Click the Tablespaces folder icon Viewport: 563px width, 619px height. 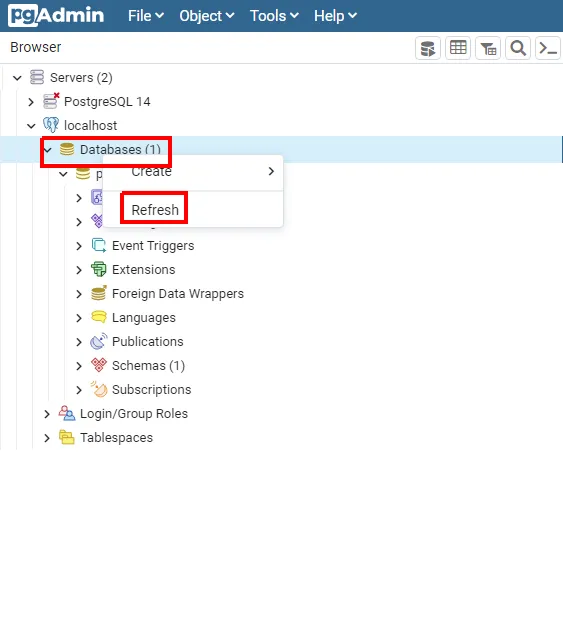(67, 437)
